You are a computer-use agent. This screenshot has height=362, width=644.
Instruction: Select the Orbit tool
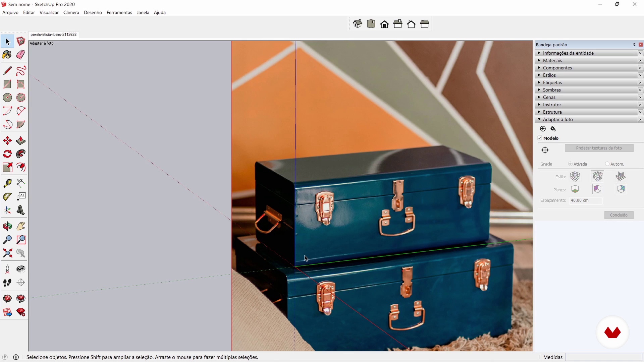click(x=7, y=226)
